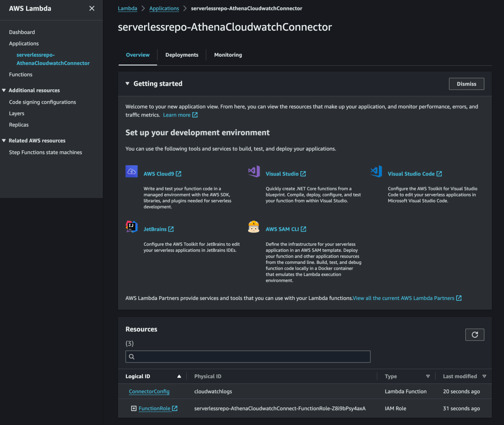504x425 pixels.
Task: Sort by Logical ID ascending arrow
Action: 179,376
